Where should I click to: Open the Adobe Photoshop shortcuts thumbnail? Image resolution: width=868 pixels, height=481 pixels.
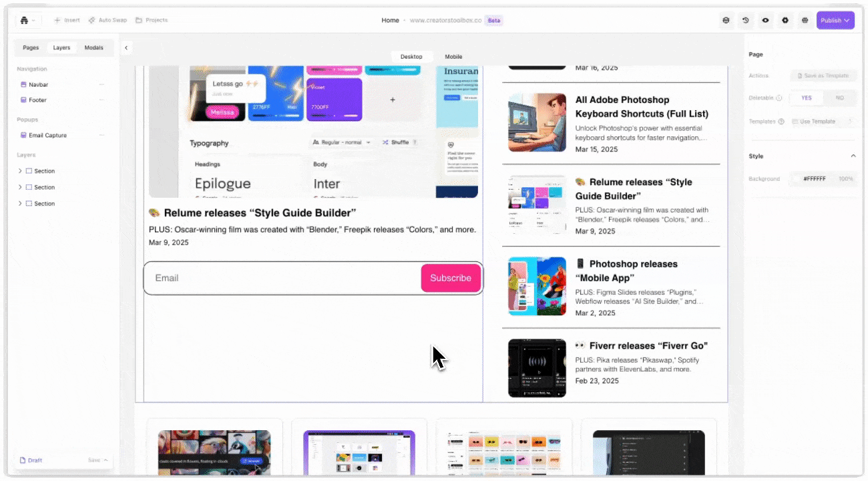[x=537, y=122]
